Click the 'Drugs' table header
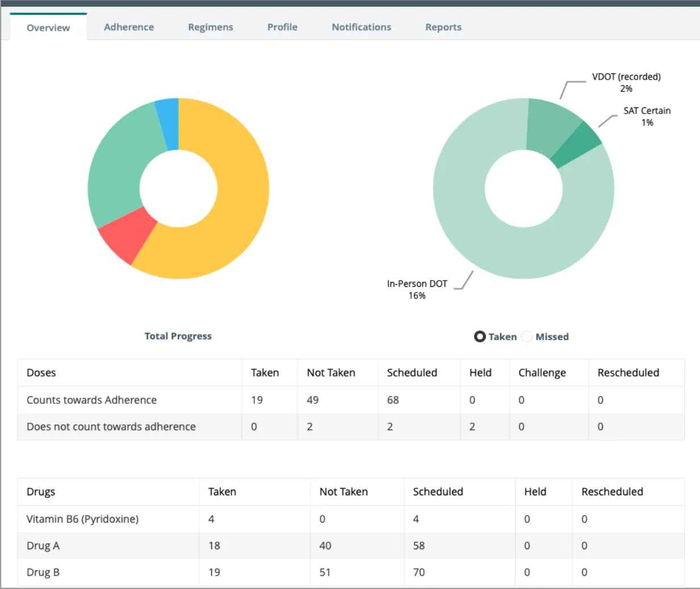 41,492
